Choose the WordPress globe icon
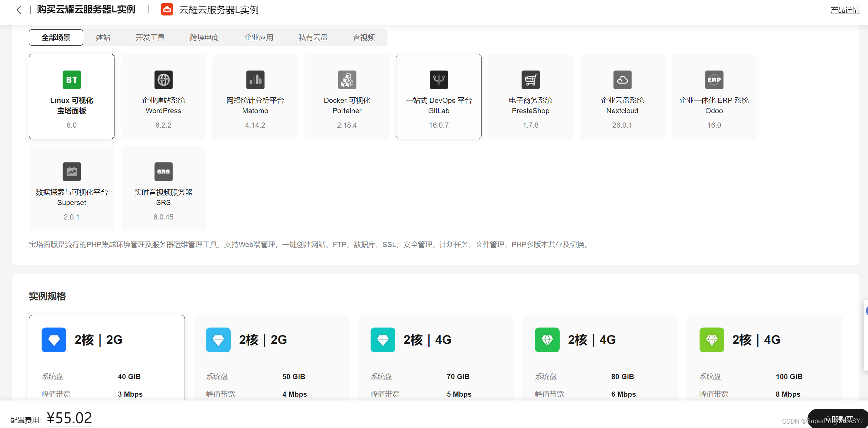The image size is (868, 428). (x=163, y=80)
